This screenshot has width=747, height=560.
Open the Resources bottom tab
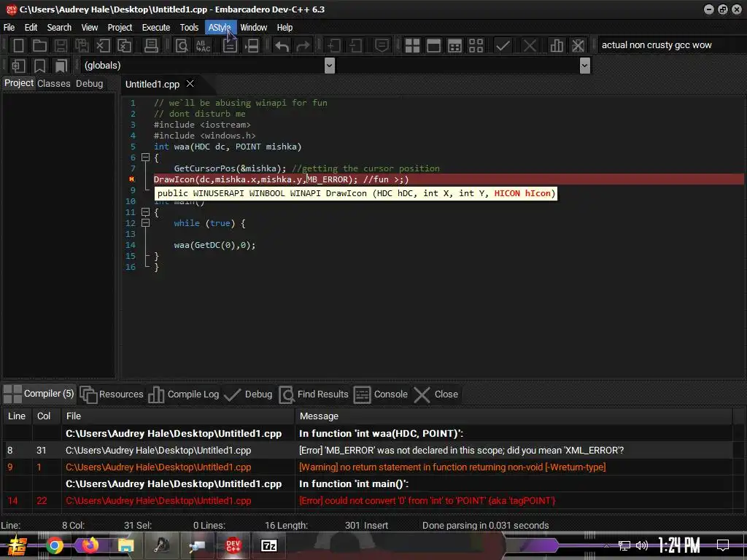[112, 394]
